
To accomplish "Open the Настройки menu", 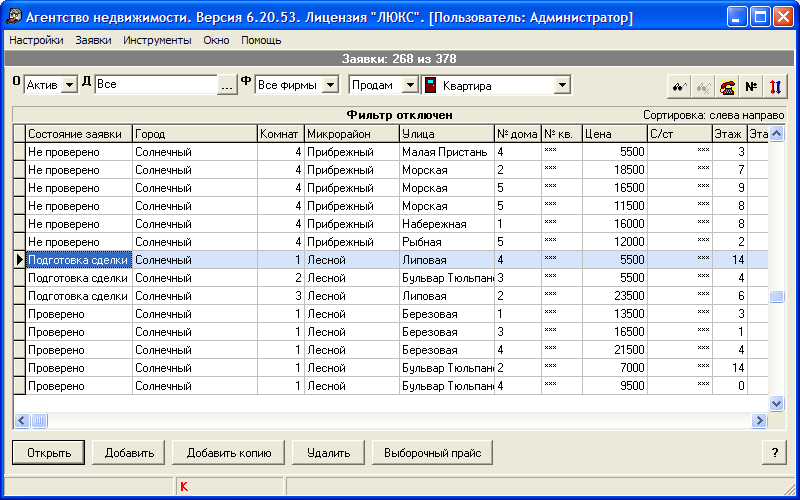I will tap(36, 40).
